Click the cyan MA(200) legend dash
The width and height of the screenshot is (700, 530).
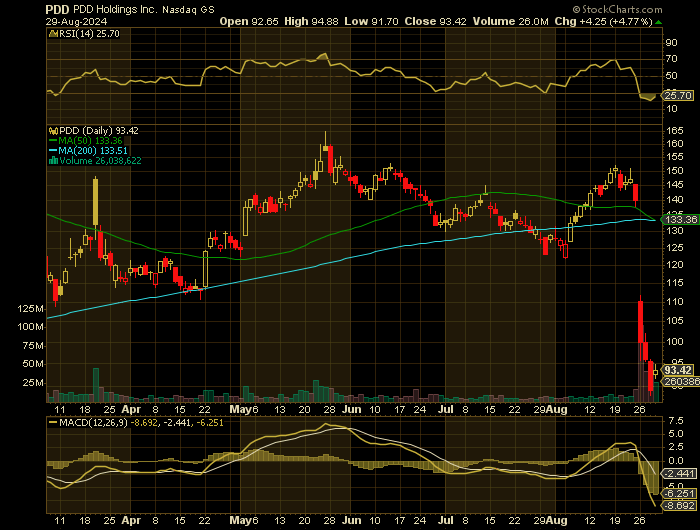(x=53, y=151)
